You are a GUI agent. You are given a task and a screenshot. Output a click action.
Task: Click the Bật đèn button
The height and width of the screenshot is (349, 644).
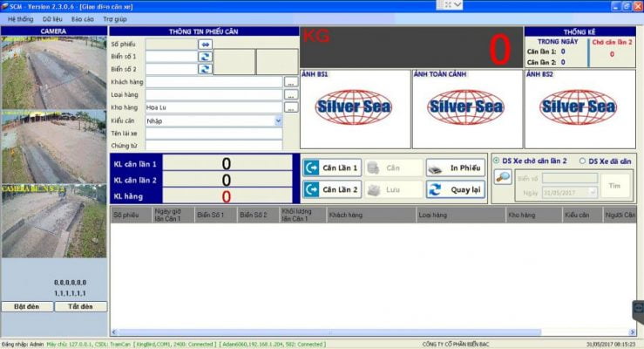(x=27, y=306)
